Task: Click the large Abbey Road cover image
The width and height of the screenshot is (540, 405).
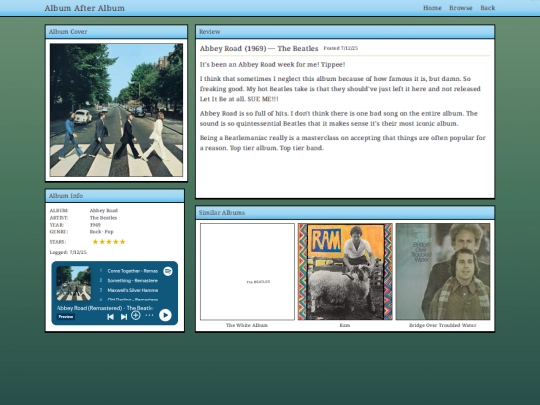Action: click(116, 110)
